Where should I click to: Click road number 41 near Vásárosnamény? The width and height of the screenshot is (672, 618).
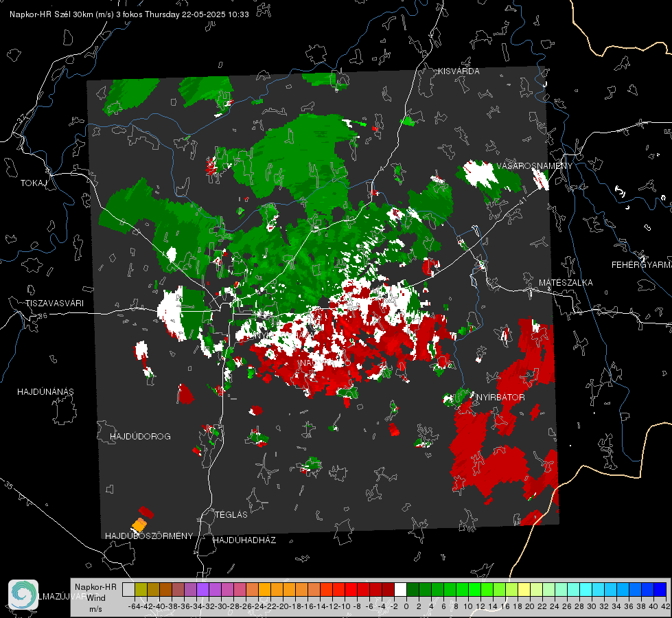[523, 201]
